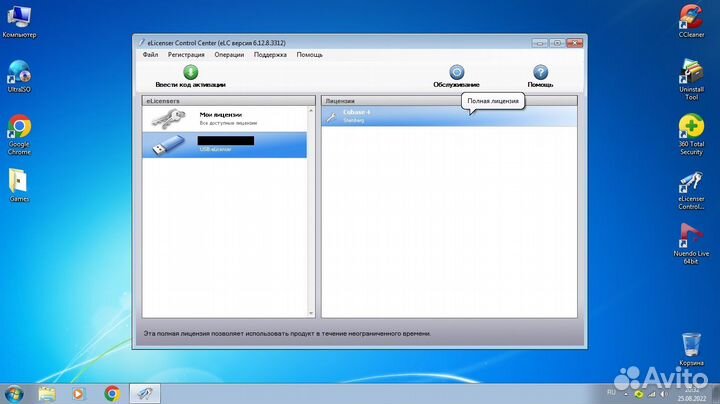Image resolution: width=720 pixels, height=404 pixels.
Task: Click the taskbar clock and date
Action: [x=692, y=394]
